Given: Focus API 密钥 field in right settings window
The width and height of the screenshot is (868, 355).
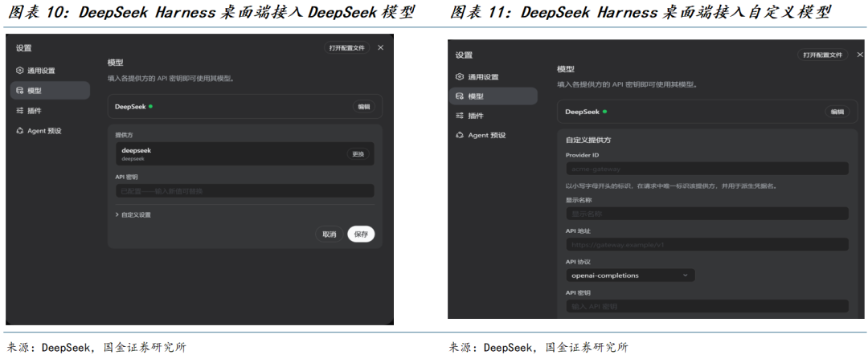Looking at the screenshot, I should 707,306.
